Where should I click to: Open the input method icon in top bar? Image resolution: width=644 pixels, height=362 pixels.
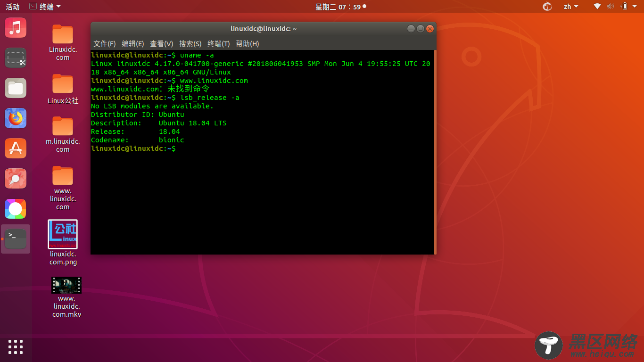(x=547, y=7)
